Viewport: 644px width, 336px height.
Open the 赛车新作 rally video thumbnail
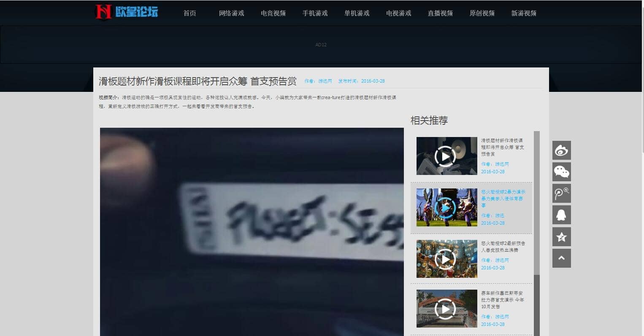tap(447, 309)
